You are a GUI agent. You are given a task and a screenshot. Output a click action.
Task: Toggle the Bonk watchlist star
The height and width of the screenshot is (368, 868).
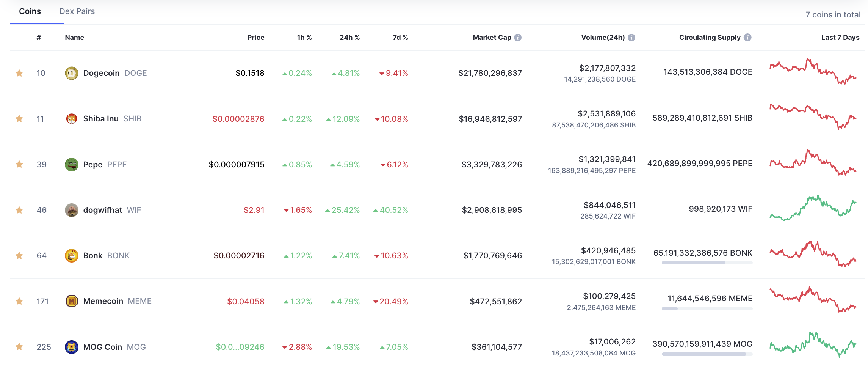[x=19, y=256]
